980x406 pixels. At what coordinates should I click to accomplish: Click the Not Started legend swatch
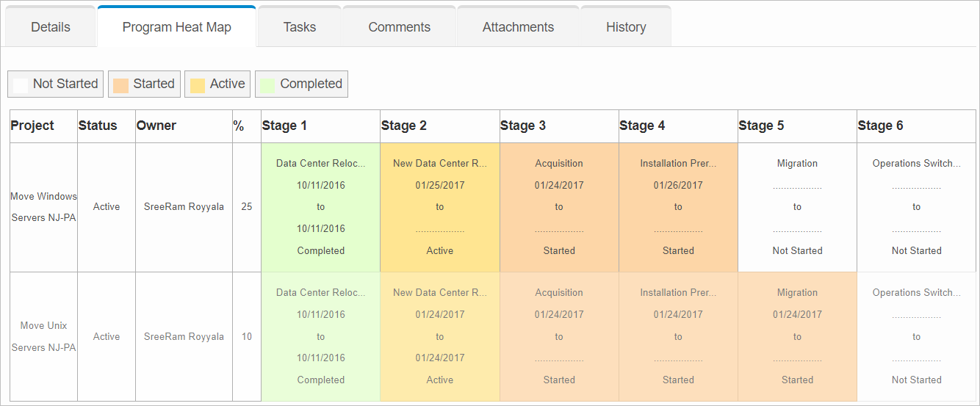[x=21, y=84]
